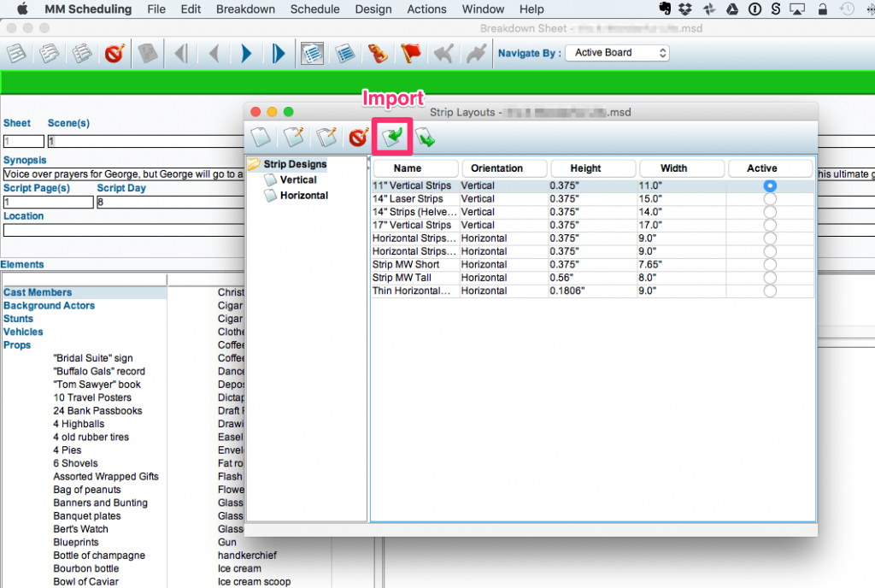Sort layouts by Width column header
This screenshot has height=588, width=875.
[681, 168]
